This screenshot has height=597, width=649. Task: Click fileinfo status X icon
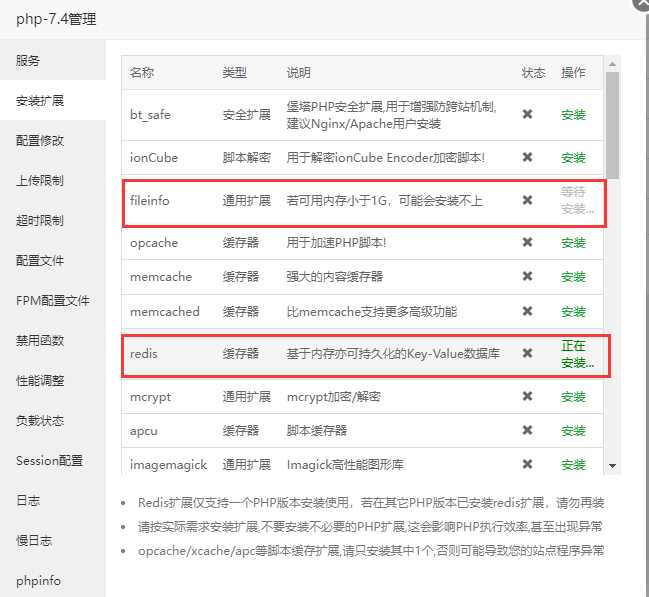pyautogui.click(x=527, y=200)
